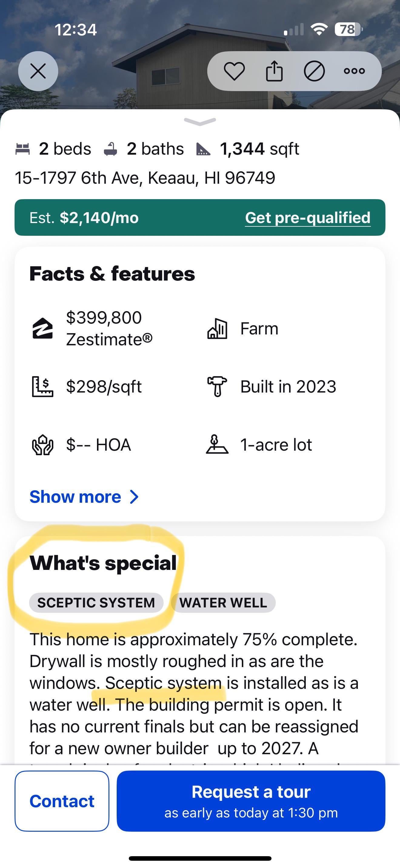Open the Get pre-qualified link
Screen dimensions: 400x868
(x=308, y=218)
